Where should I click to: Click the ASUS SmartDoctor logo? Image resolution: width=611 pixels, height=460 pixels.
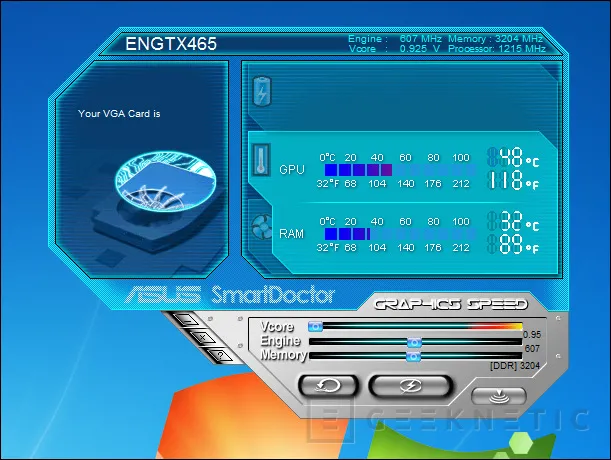(230, 295)
